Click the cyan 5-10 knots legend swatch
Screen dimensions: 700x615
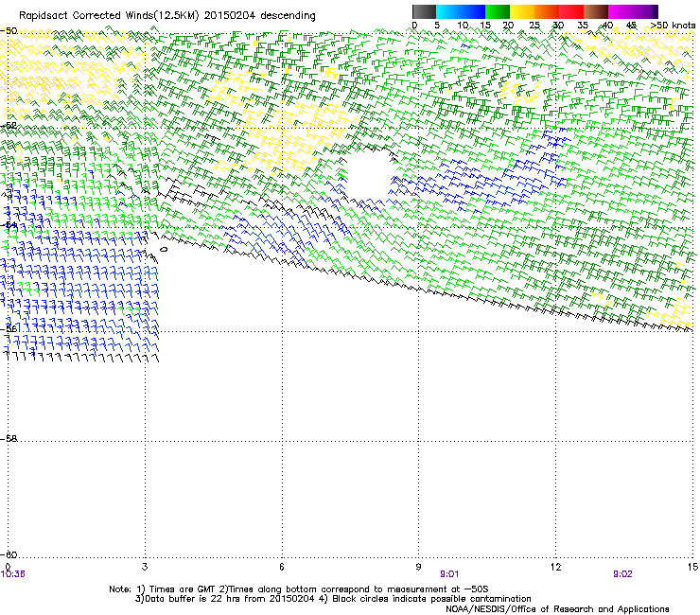[x=448, y=11]
